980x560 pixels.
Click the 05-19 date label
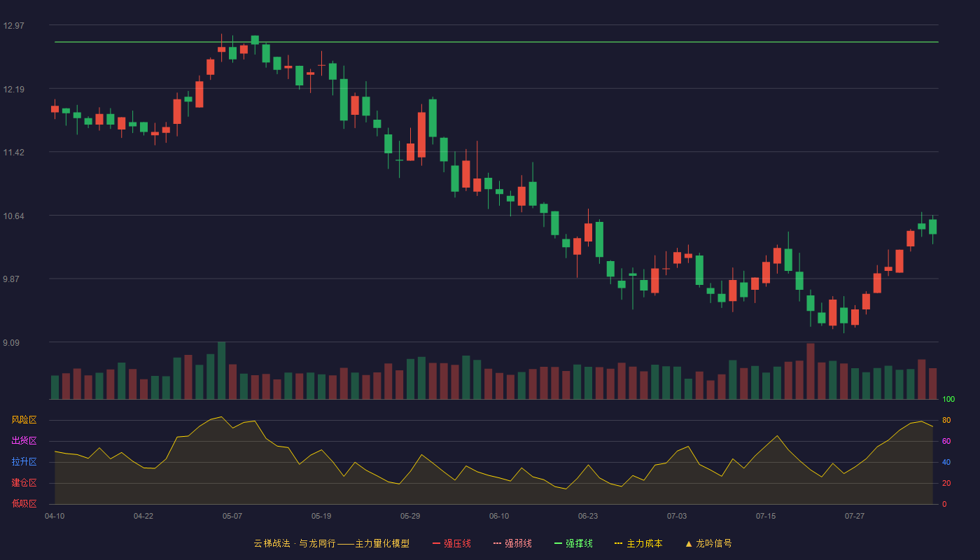pyautogui.click(x=321, y=516)
